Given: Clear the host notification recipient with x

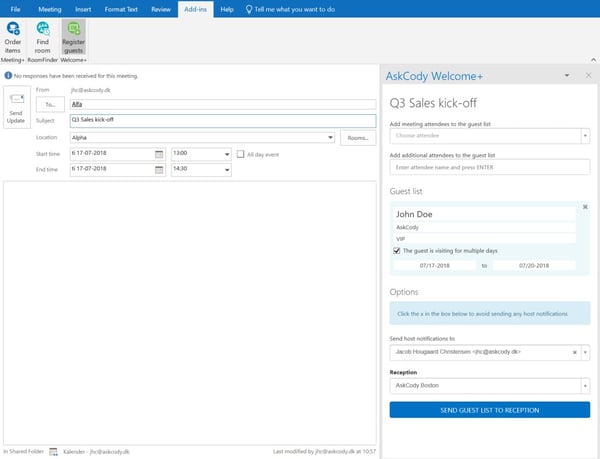Looking at the screenshot, I should coord(574,352).
